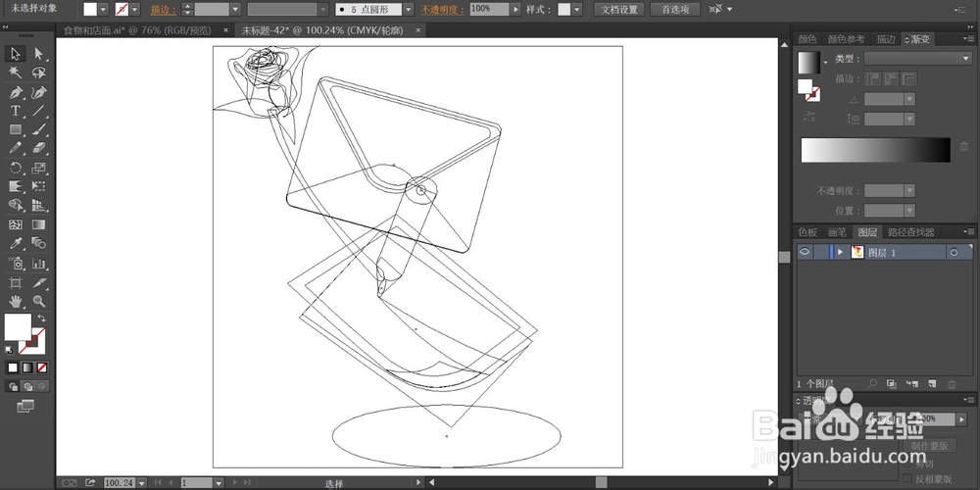This screenshot has height=490, width=980.
Task: Click the 首选项 button
Action: coord(675,10)
